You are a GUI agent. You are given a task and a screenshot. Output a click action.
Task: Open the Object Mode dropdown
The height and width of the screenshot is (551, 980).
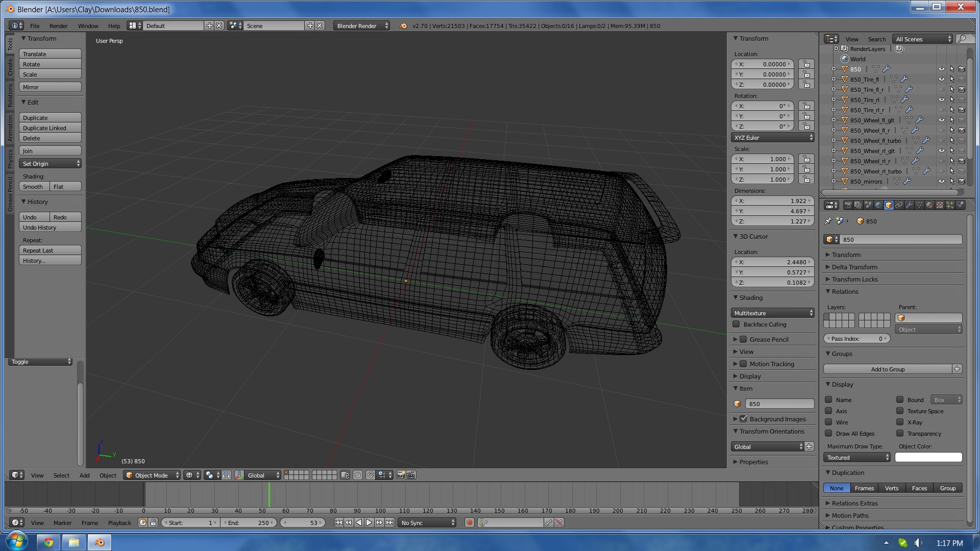[152, 475]
